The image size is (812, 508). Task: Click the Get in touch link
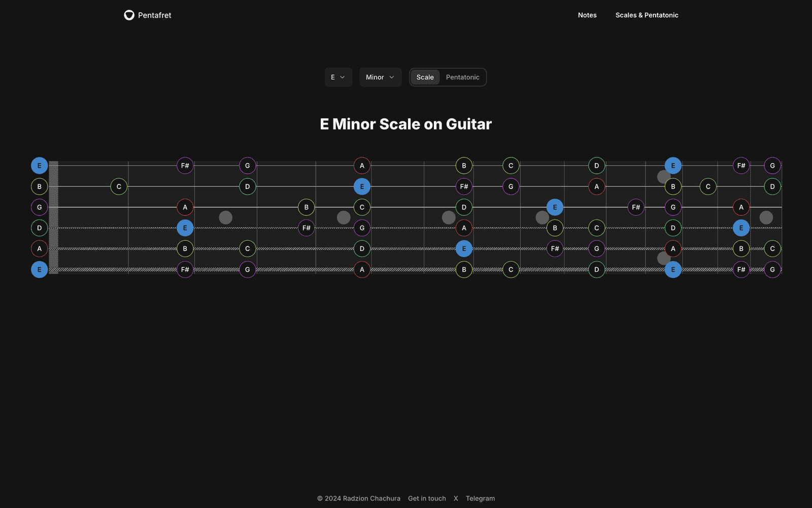point(427,498)
